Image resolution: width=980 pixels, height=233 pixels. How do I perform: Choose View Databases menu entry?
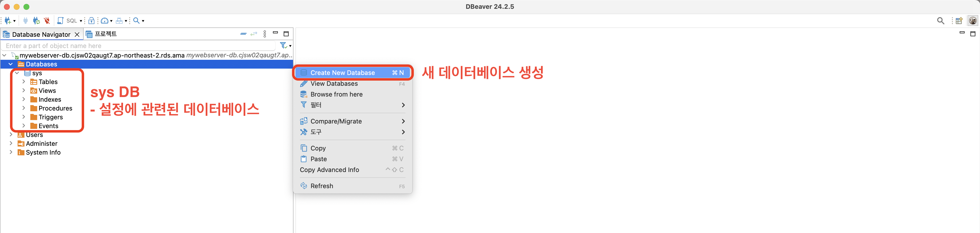coord(352,84)
